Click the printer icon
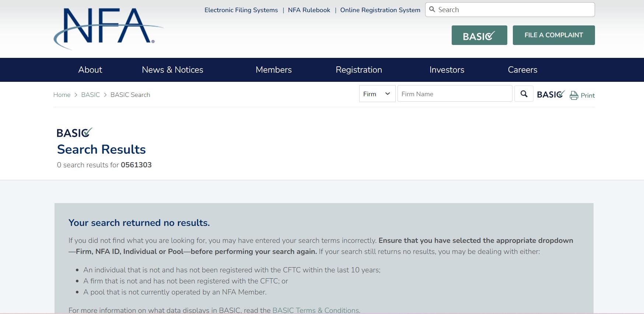Screen dimensions: 644x314 coord(574,95)
